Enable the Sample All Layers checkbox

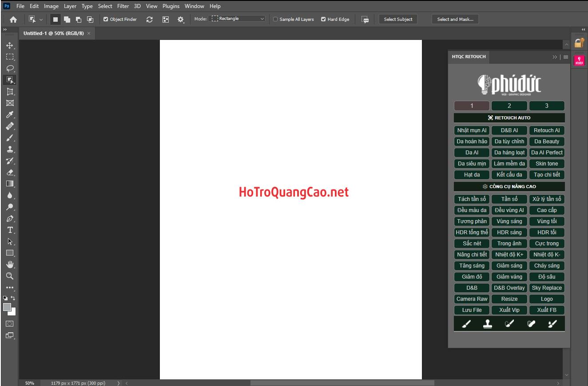point(275,20)
